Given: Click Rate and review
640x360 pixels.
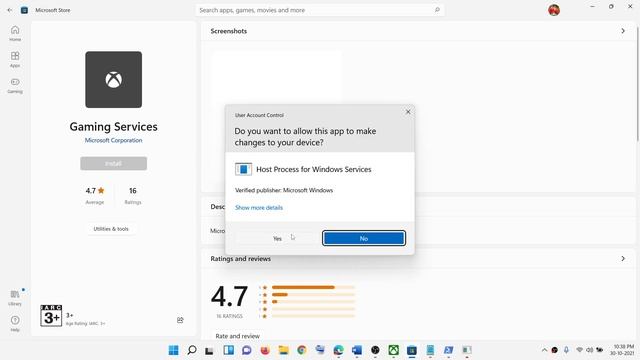Looking at the screenshot, I should pyautogui.click(x=238, y=336).
